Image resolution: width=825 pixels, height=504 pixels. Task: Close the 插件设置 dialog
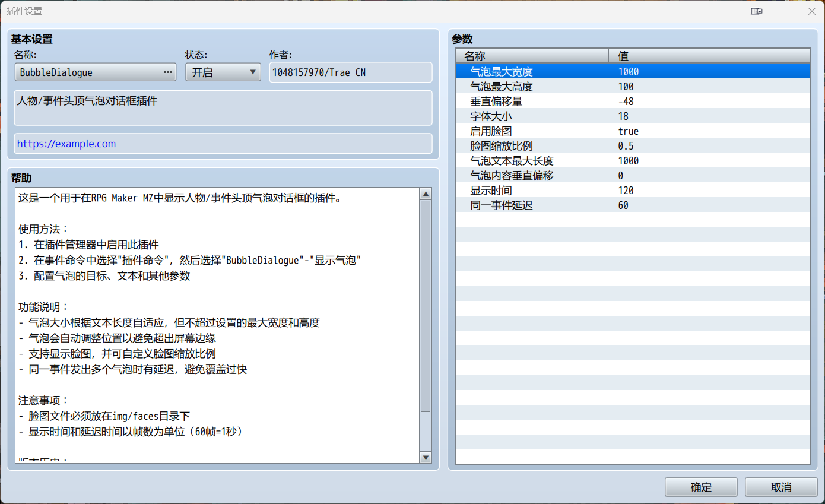tap(812, 11)
